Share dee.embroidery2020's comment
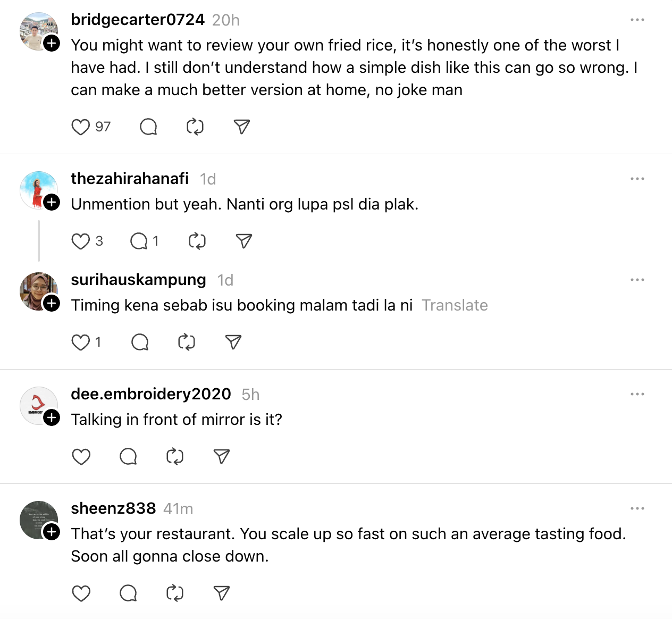672x619 pixels. (x=222, y=457)
